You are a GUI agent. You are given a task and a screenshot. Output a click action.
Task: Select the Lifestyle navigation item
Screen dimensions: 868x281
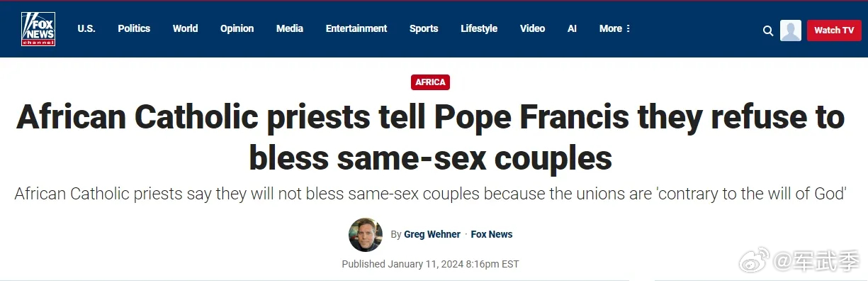click(479, 29)
